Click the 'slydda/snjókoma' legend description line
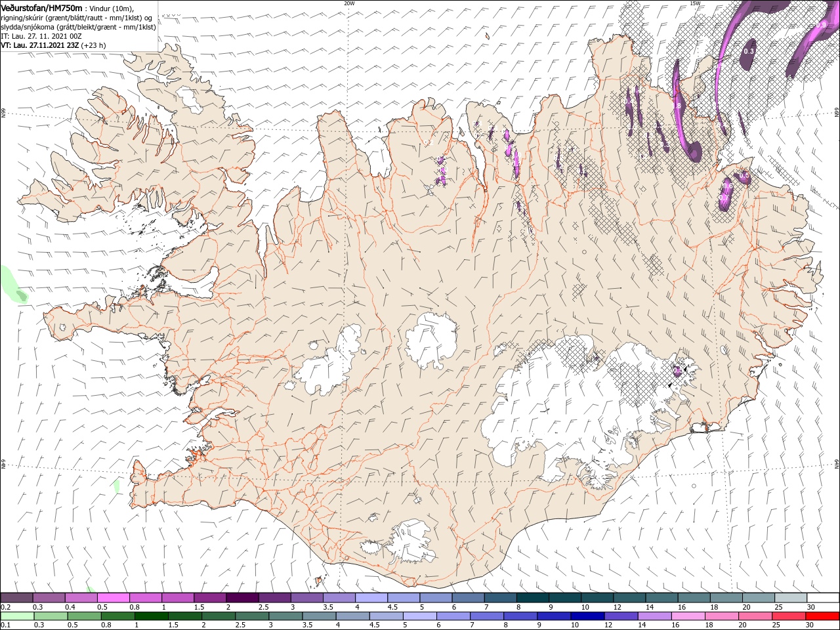840x630 pixels. click(78, 27)
